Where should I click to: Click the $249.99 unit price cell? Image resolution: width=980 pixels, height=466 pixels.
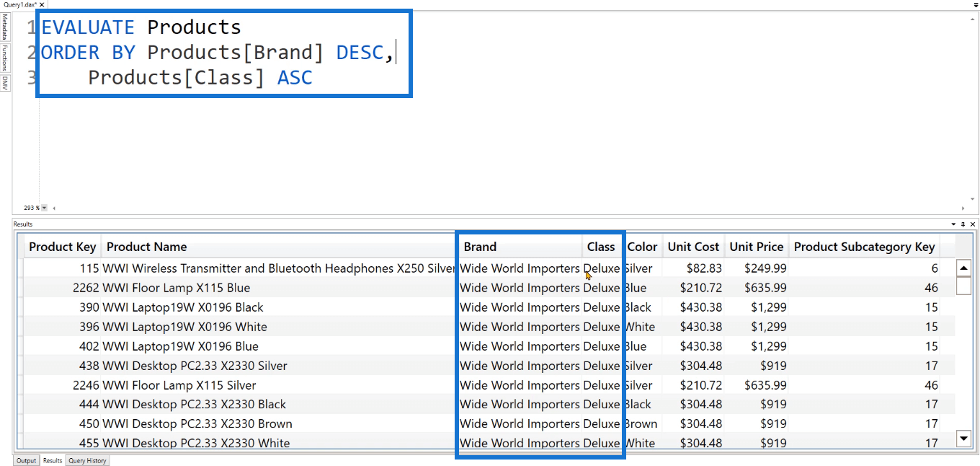tap(757, 268)
